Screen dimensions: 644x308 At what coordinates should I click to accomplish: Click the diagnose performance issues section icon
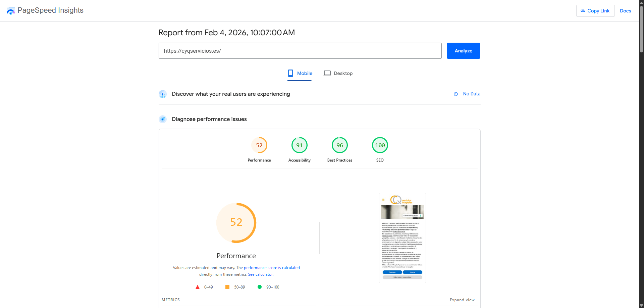163,119
